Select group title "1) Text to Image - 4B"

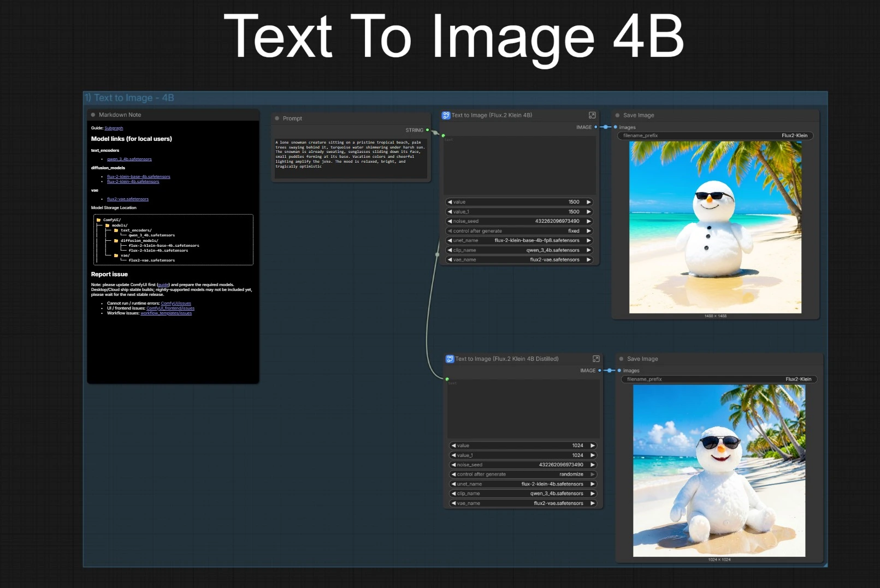[x=129, y=98]
